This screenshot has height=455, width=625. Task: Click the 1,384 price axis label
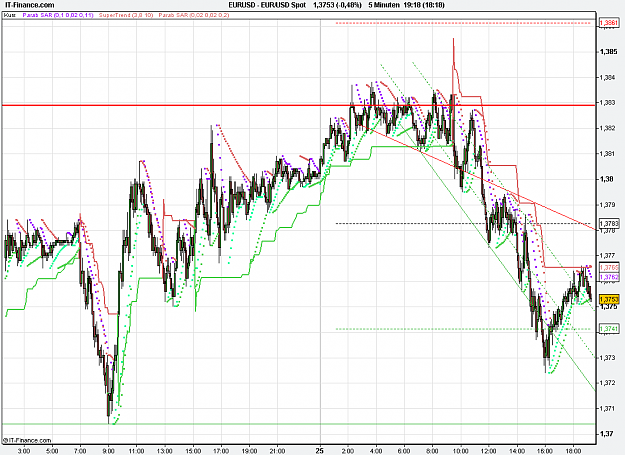608,77
